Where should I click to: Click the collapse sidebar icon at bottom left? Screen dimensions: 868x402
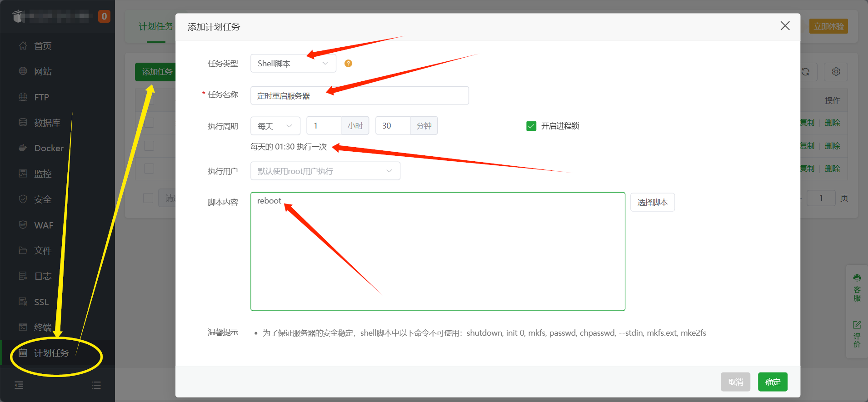[19, 385]
